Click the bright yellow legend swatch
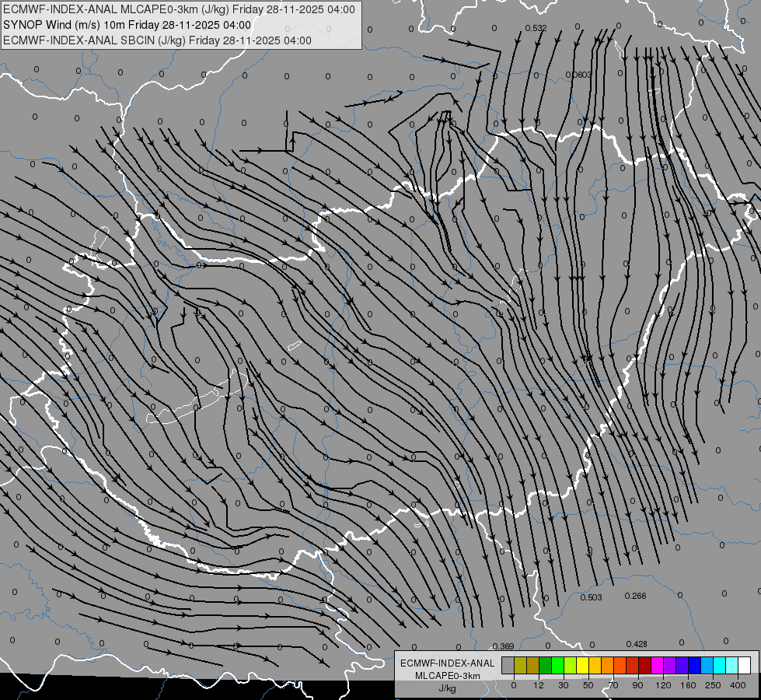This screenshot has height=700, width=761. 582,666
